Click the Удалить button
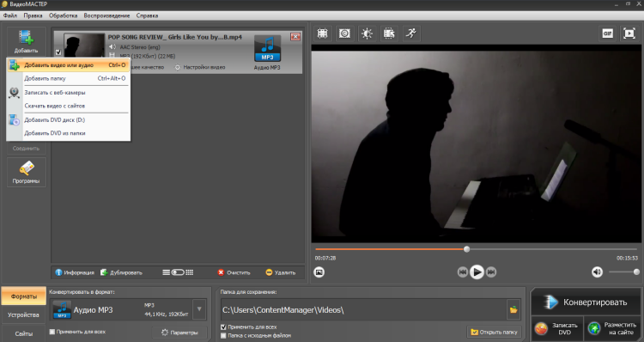This screenshot has height=342, width=644. (281, 272)
